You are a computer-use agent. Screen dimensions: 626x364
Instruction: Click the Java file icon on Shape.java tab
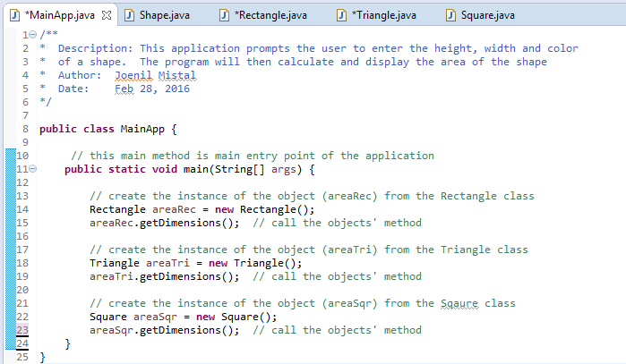point(129,15)
